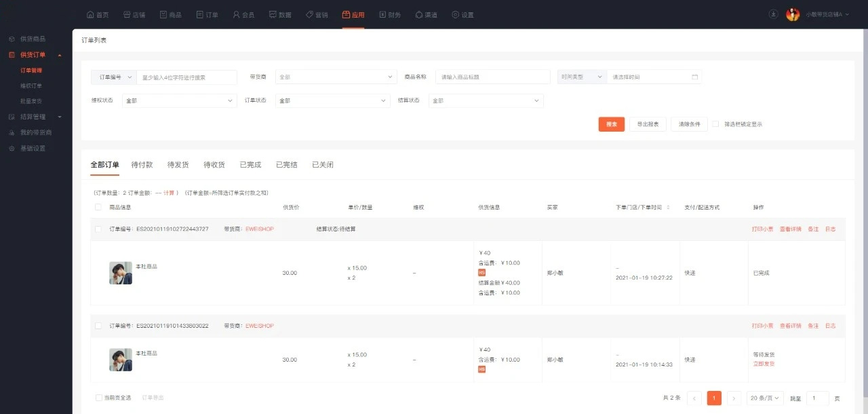Click product thumbnail in first order
Screen dimensions: 868x414
click(121, 273)
